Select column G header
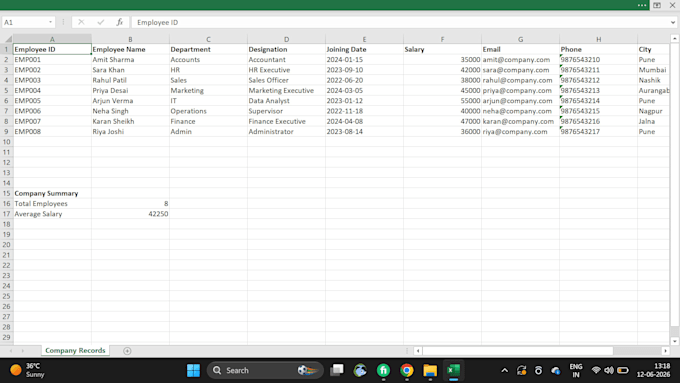This screenshot has height=383, width=680. click(x=520, y=39)
